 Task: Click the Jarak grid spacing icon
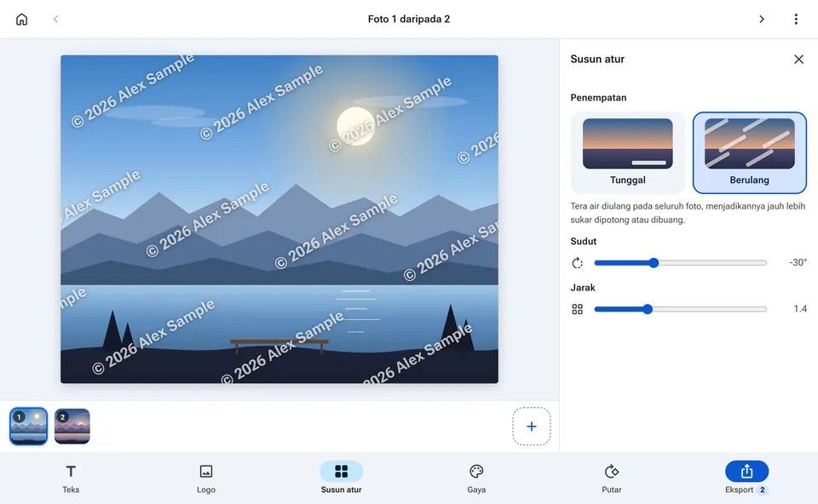577,309
